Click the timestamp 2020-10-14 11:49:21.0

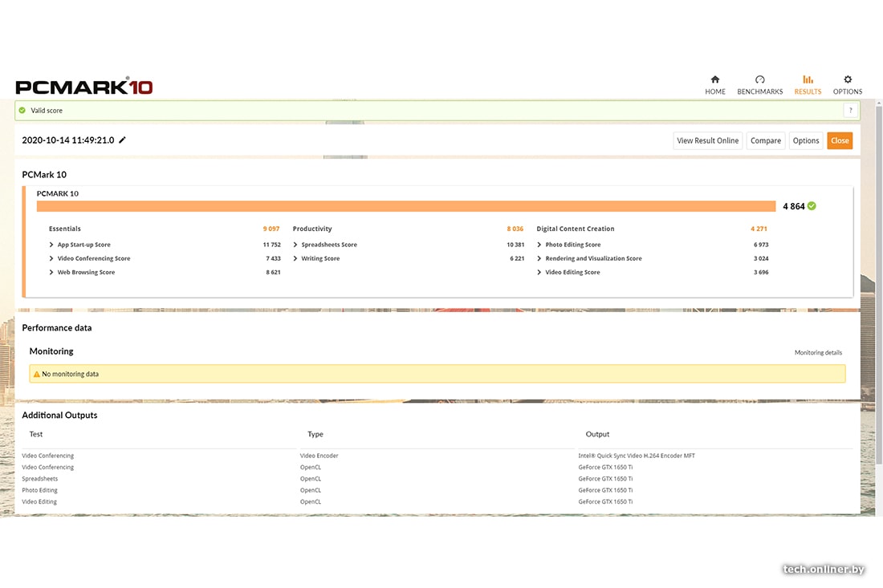coord(68,140)
